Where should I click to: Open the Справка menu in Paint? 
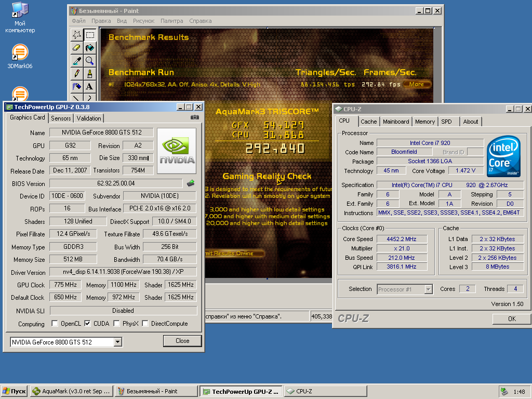tap(201, 21)
